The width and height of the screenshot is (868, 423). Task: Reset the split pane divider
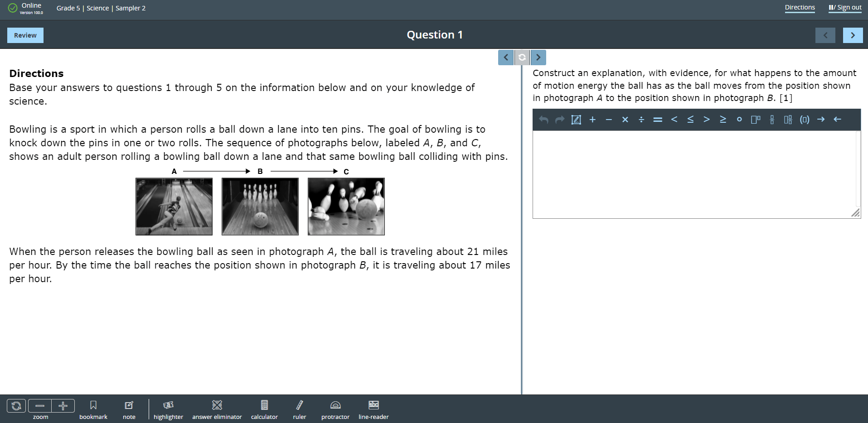pos(522,58)
